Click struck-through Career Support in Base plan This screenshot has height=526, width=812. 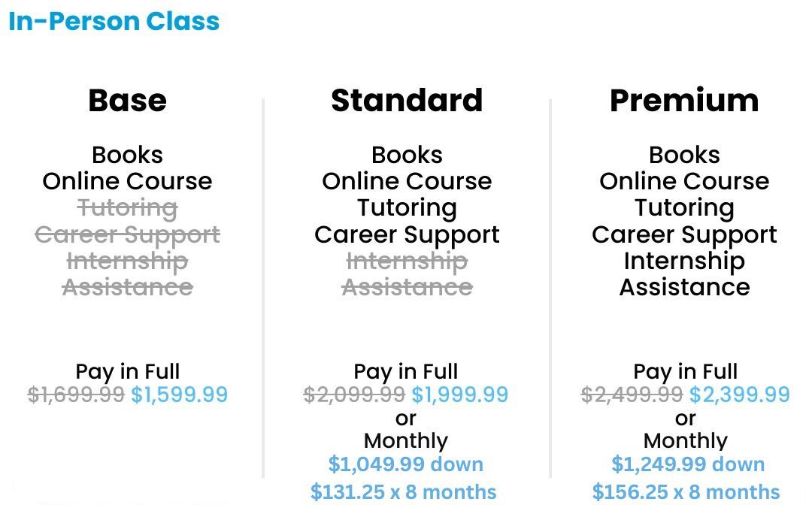click(x=127, y=234)
